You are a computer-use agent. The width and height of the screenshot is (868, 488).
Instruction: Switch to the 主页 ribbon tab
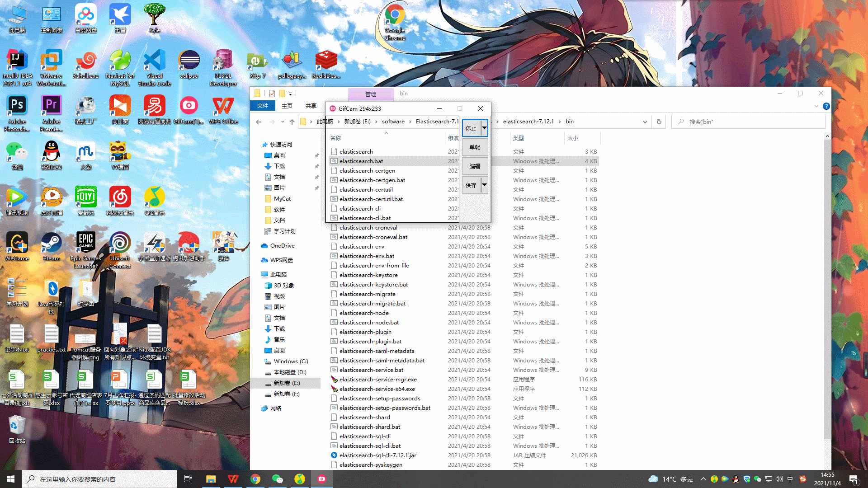pos(287,106)
